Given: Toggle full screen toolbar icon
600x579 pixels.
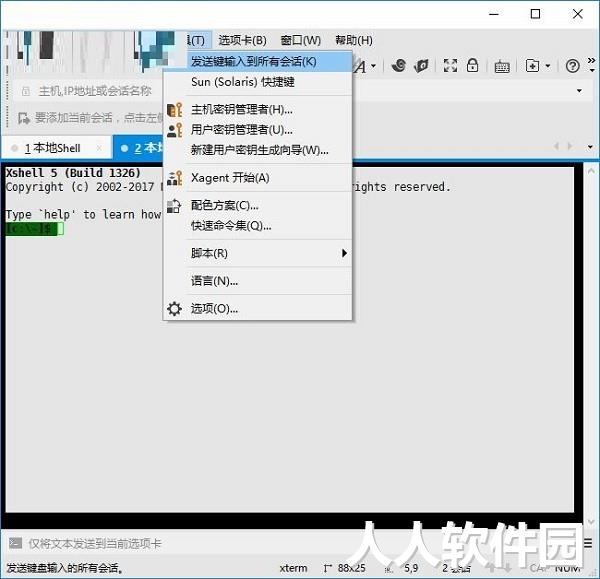Looking at the screenshot, I should click(450, 65).
